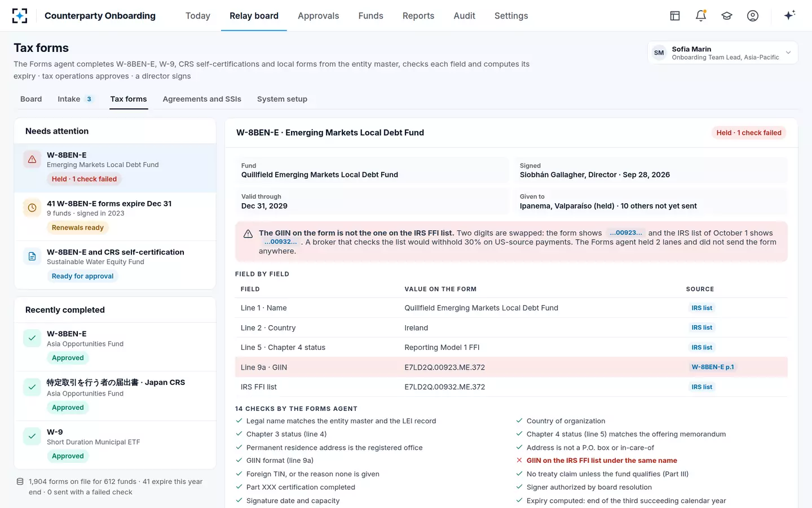812x508 pixels.
Task: Open the Approvals menu
Action: [x=319, y=16]
